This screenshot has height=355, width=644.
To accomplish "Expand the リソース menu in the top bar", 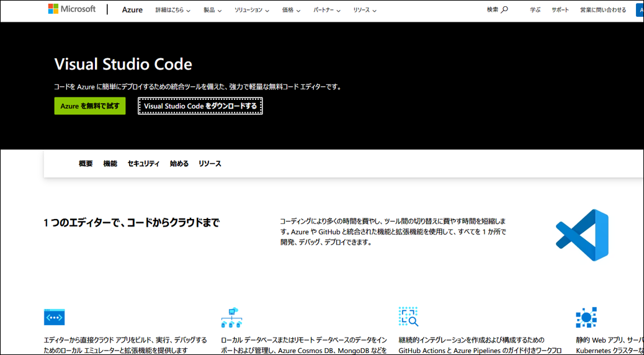I will click(x=365, y=11).
